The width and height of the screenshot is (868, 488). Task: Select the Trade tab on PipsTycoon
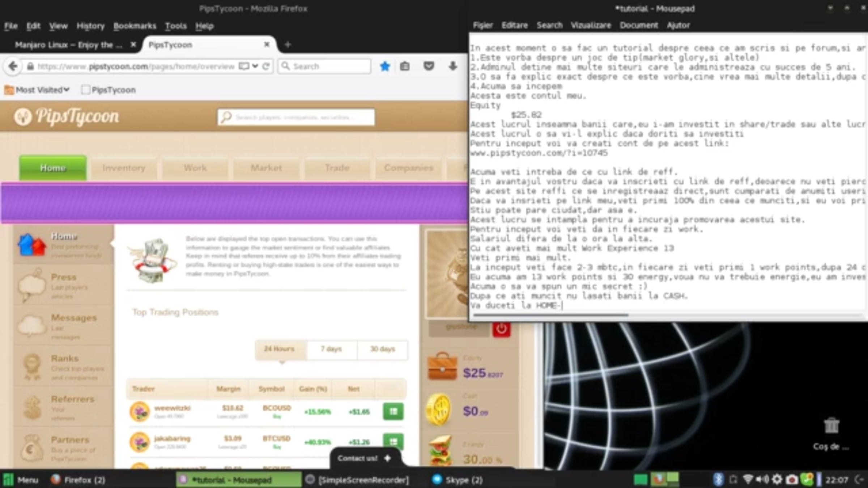coord(337,168)
